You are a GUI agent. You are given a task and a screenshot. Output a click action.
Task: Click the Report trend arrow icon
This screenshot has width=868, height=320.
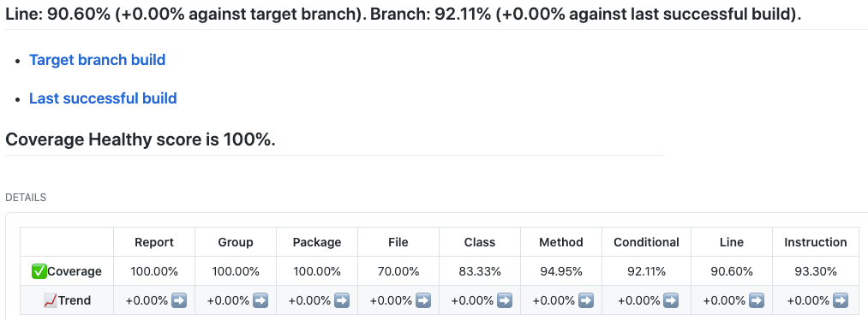coord(179,300)
